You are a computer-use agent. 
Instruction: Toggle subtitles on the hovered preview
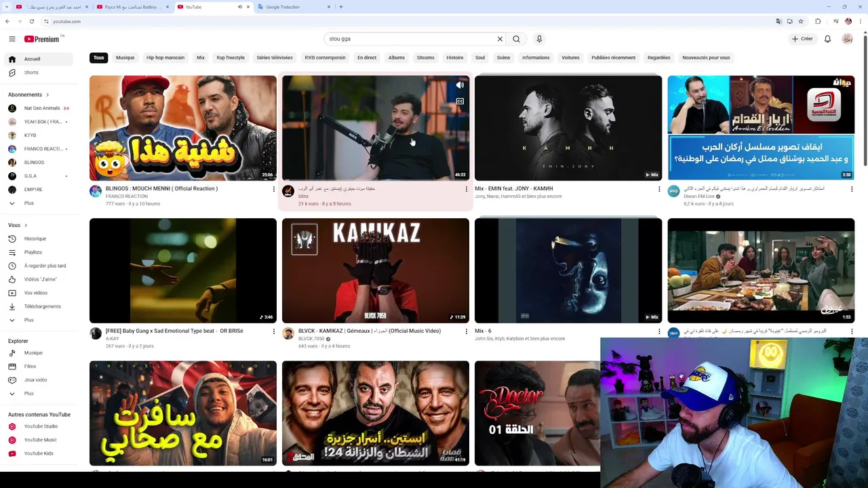(460, 102)
